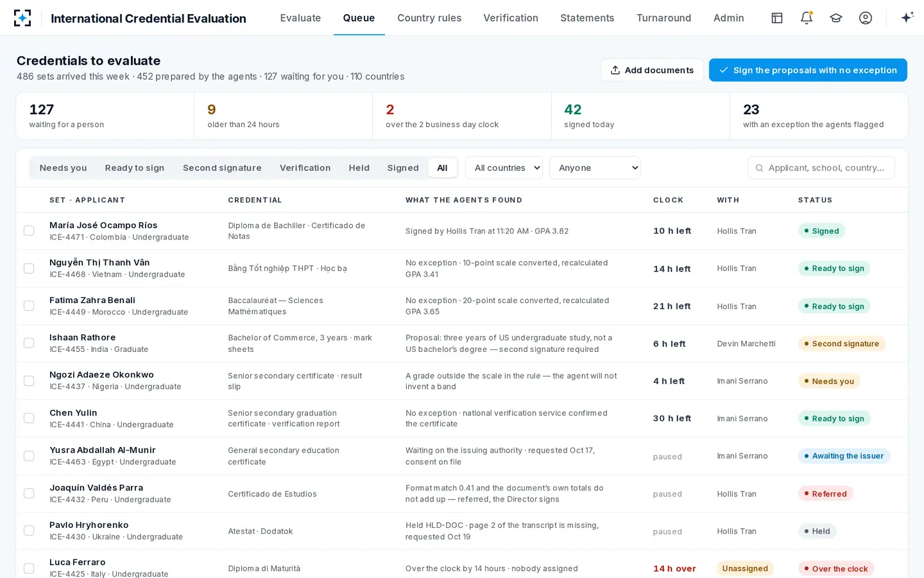The height and width of the screenshot is (578, 924).
Task: Open the All countries dropdown
Action: 504,168
